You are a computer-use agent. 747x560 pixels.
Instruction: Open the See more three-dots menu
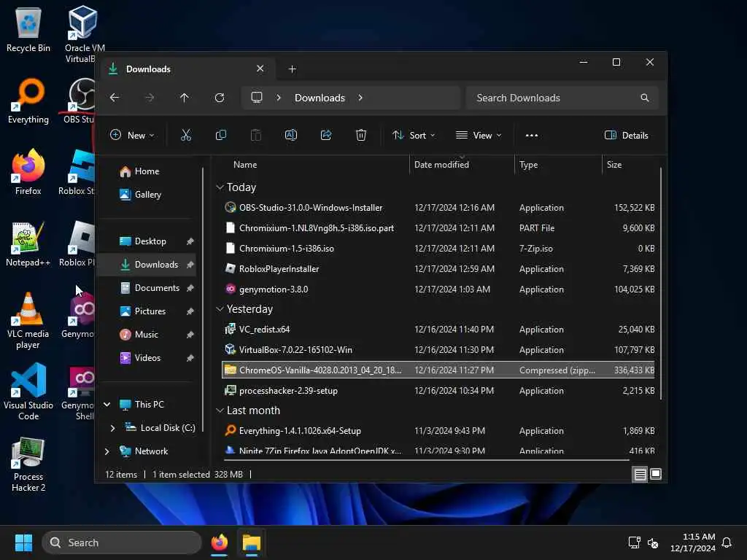(532, 135)
